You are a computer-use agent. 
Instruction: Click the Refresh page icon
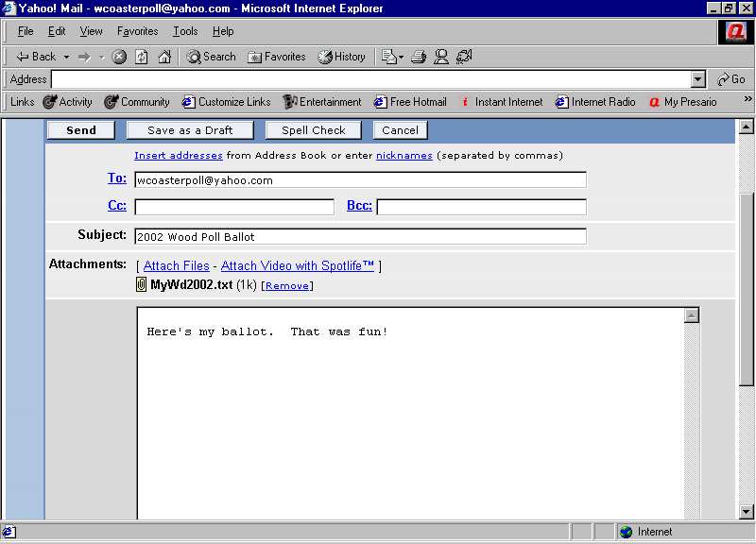142,57
